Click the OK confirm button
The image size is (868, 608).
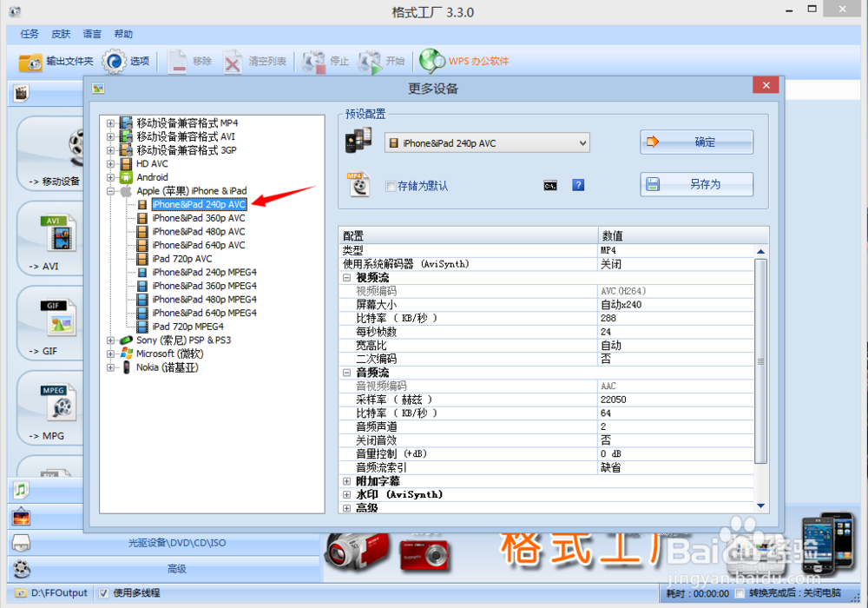click(x=696, y=142)
